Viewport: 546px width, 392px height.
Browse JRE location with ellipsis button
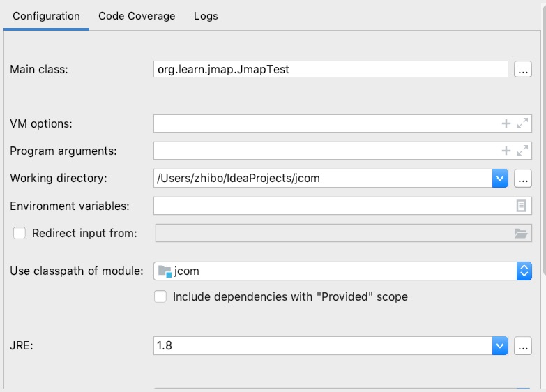(x=523, y=345)
